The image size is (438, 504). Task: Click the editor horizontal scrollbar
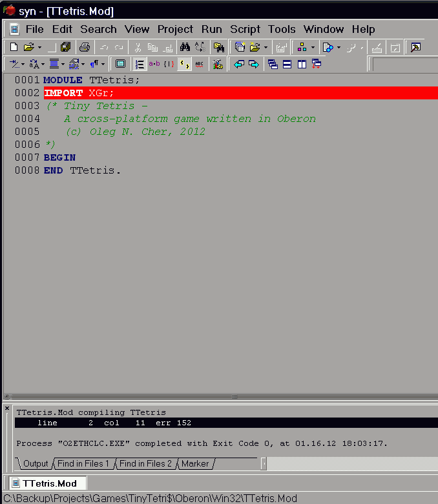point(220,396)
